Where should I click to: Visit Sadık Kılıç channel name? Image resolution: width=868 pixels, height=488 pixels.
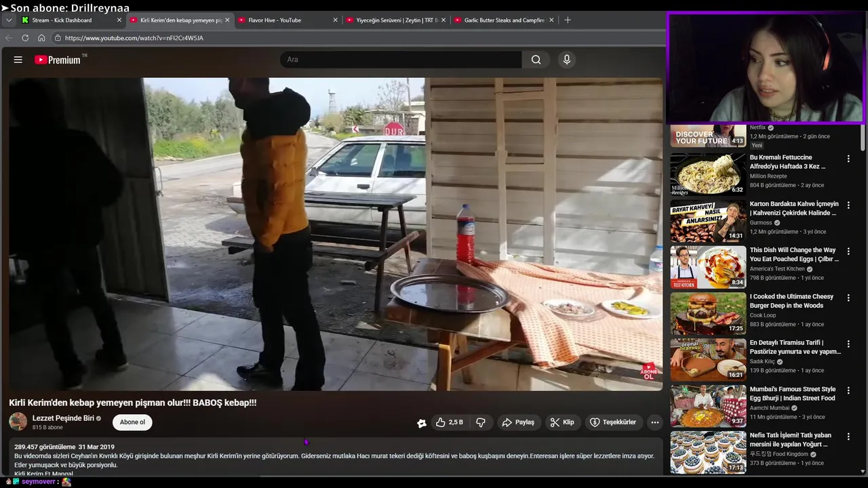[762, 362]
